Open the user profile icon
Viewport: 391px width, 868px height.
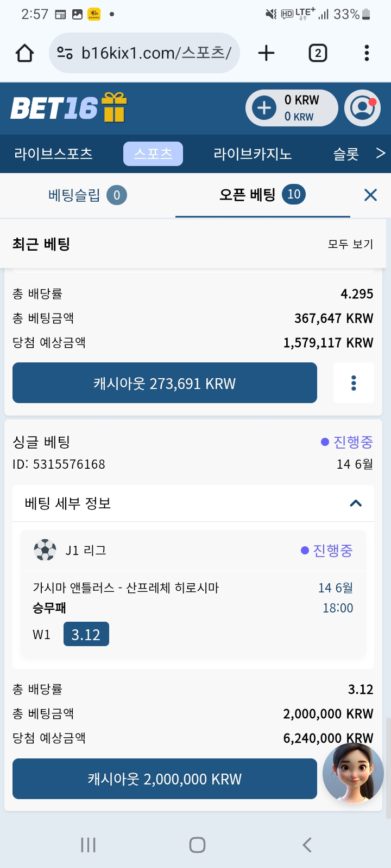(x=362, y=108)
